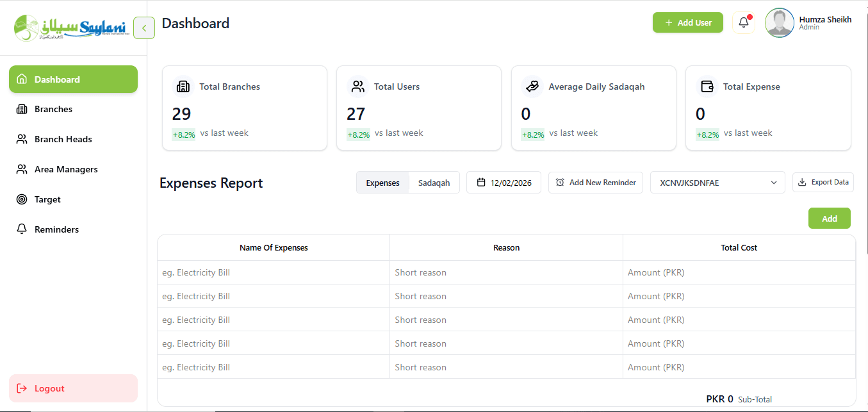Click the first Name Of Expenses input field
This screenshot has width=868, height=412.
coord(274,272)
